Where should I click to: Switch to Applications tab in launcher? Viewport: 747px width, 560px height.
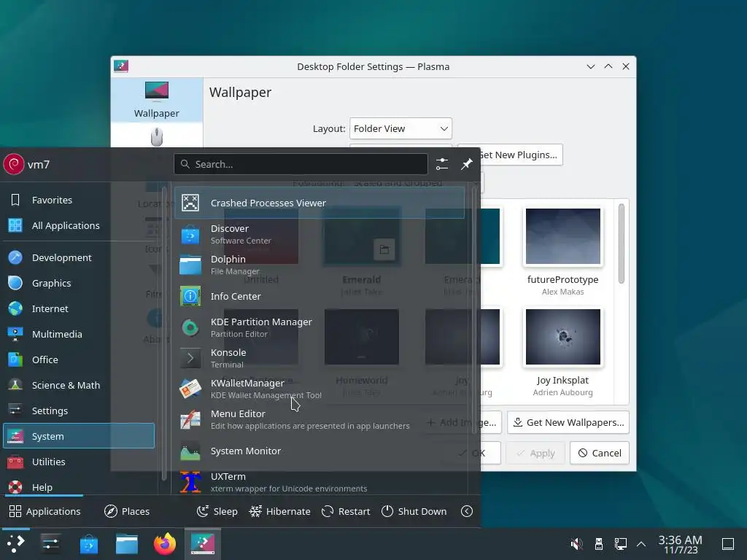pos(44,511)
